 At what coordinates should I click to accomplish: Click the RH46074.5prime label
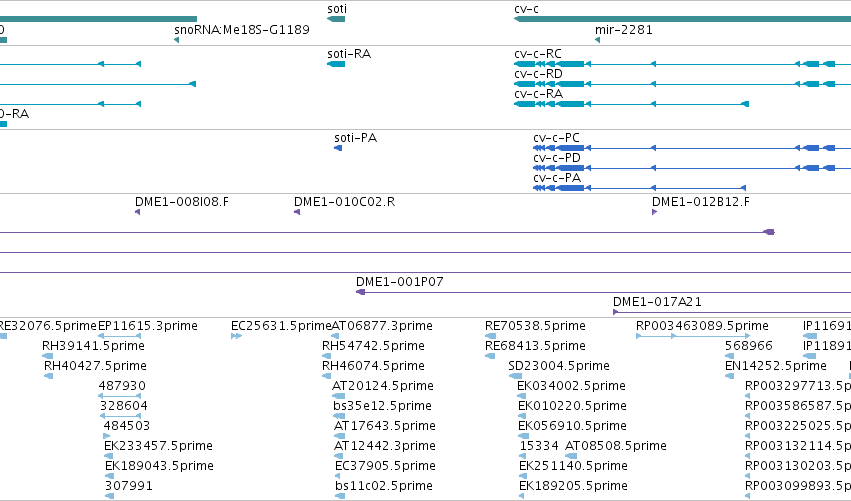pyautogui.click(x=373, y=366)
